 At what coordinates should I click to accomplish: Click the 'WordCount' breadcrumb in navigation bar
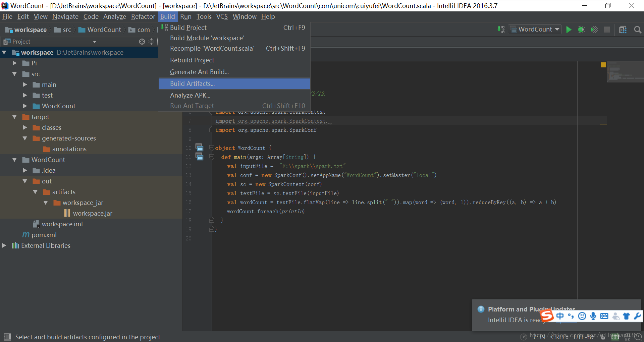[x=100, y=30]
